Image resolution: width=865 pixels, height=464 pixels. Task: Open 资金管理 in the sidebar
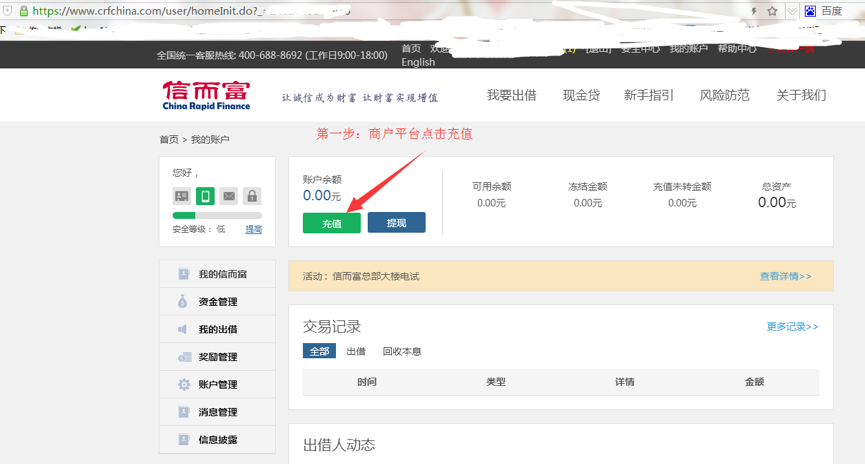[x=217, y=302]
